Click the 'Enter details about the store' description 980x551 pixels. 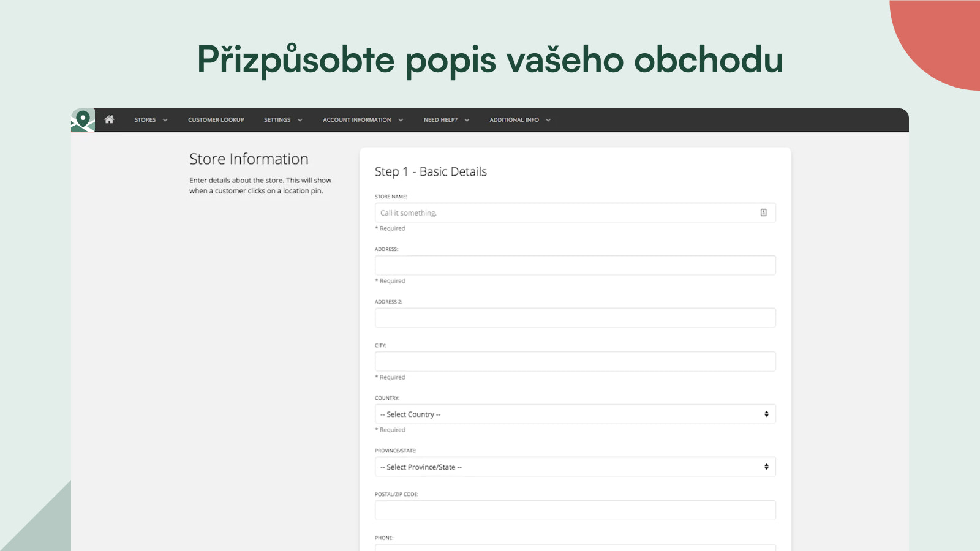point(260,186)
